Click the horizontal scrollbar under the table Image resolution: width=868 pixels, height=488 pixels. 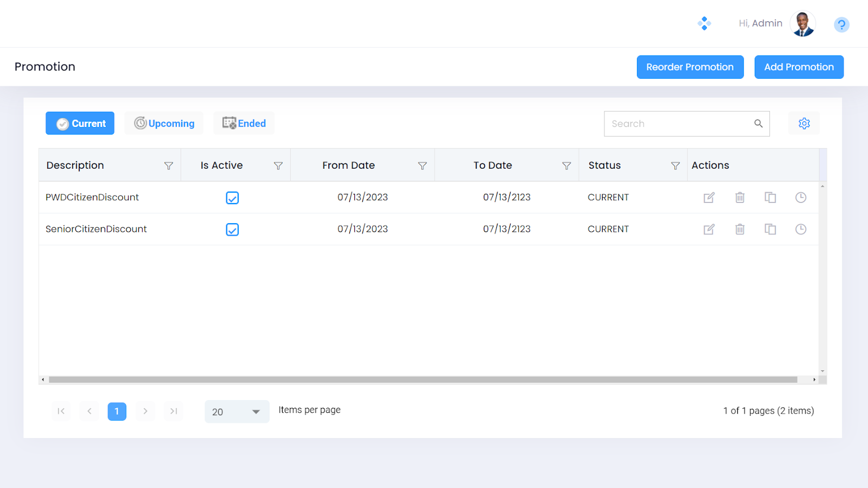tap(423, 380)
